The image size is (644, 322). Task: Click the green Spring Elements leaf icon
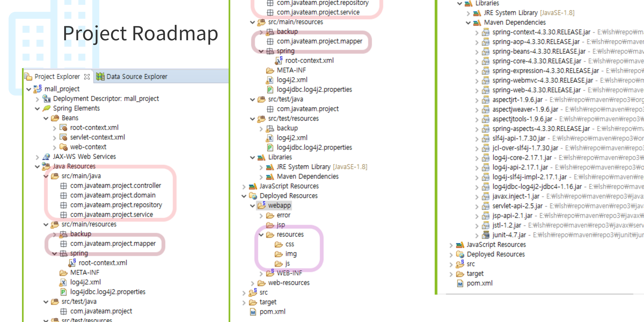(46, 108)
